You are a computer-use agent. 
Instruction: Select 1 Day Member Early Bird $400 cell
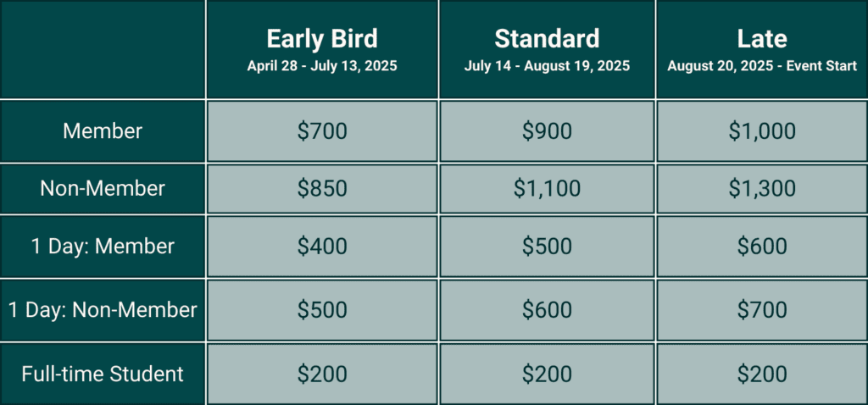pos(322,247)
